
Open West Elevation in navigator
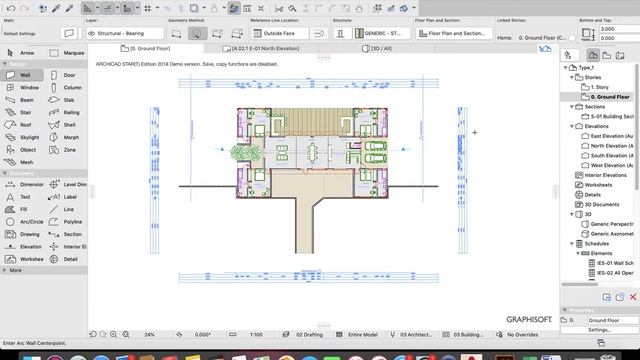click(608, 165)
